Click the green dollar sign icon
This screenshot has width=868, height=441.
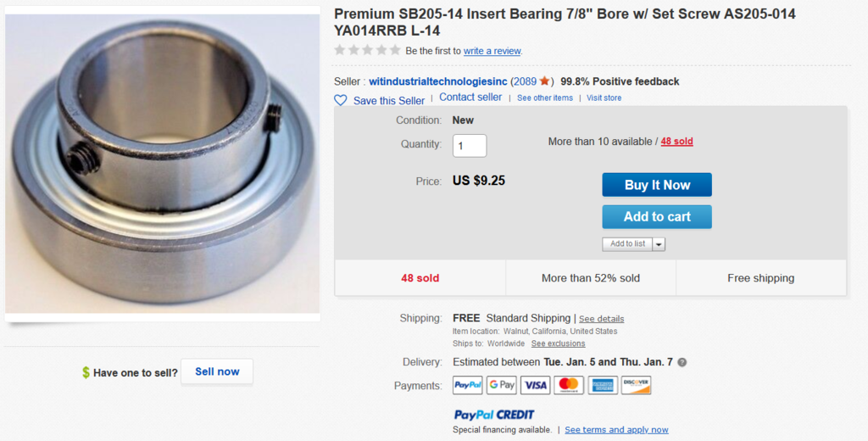point(86,372)
